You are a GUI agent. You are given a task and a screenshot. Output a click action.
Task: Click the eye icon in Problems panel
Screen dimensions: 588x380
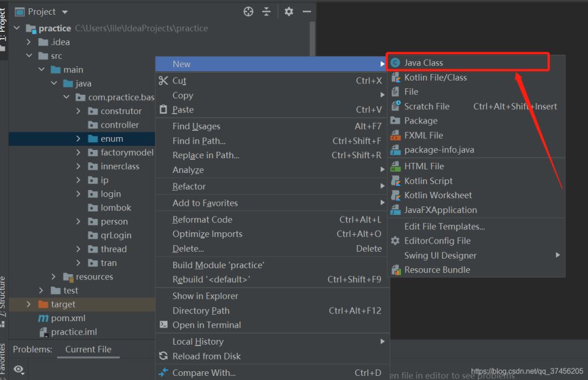tap(19, 369)
